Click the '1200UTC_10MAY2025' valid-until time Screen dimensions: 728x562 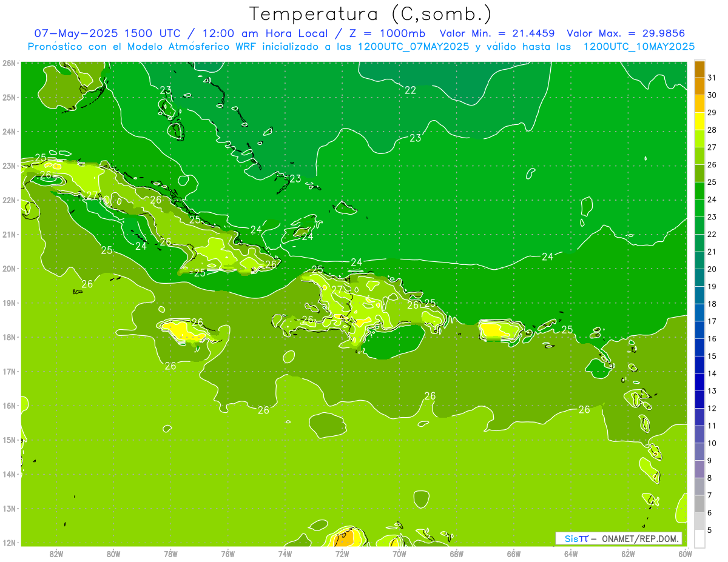point(639,46)
